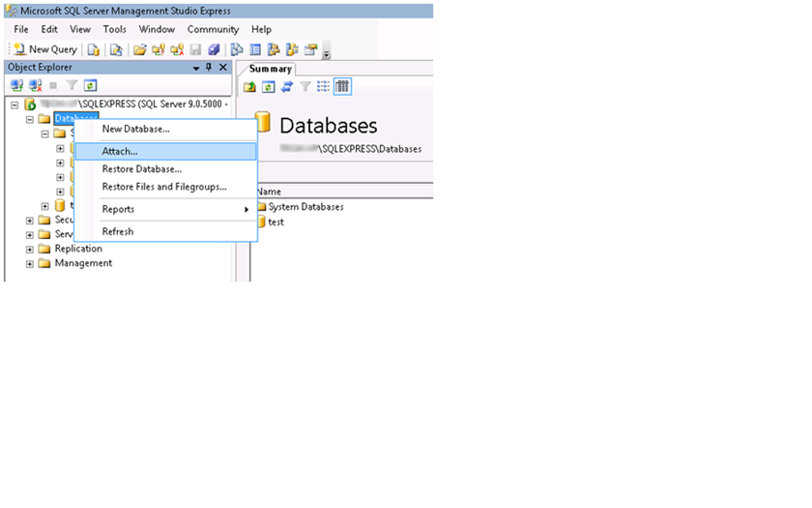Open the Help menu

(x=261, y=30)
